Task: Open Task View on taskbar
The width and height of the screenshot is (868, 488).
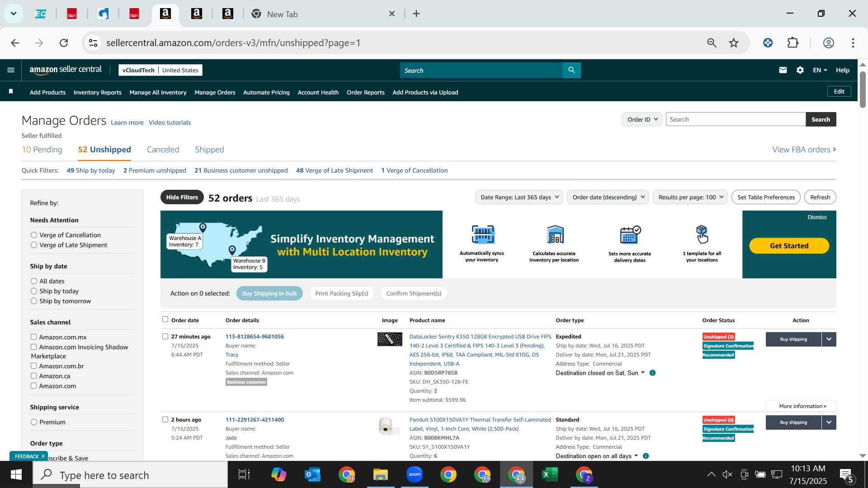Action: tap(244, 475)
